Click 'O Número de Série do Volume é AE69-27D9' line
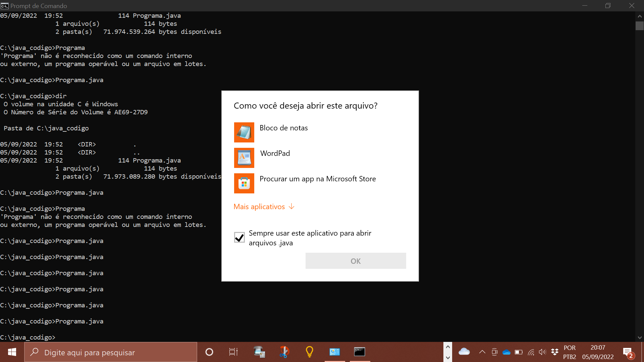 click(x=75, y=112)
